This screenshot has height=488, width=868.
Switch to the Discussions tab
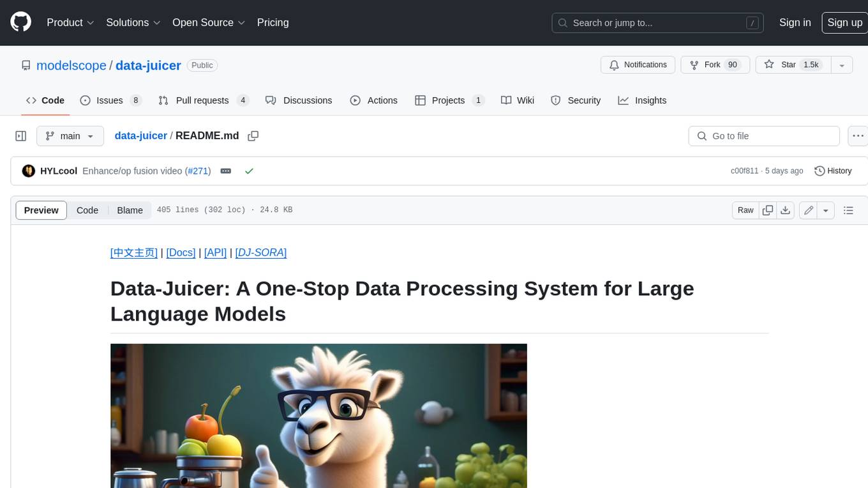tap(299, 100)
